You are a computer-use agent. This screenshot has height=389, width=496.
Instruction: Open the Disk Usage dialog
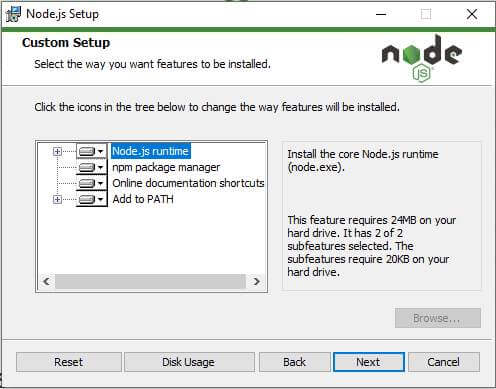(189, 362)
